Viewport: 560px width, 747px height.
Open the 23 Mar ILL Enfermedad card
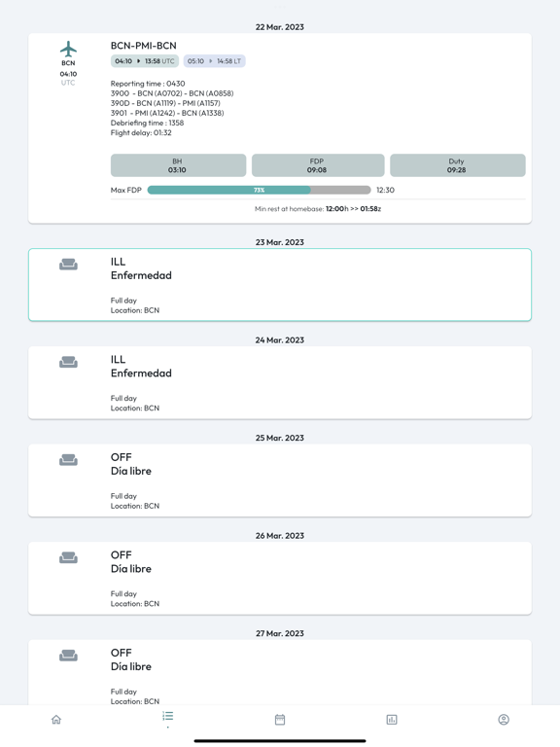(x=280, y=285)
